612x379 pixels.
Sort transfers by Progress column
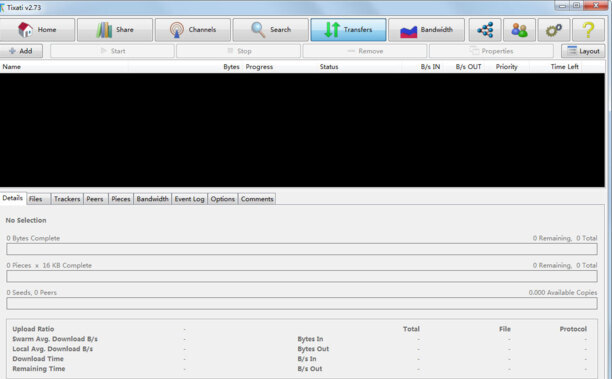coord(259,67)
